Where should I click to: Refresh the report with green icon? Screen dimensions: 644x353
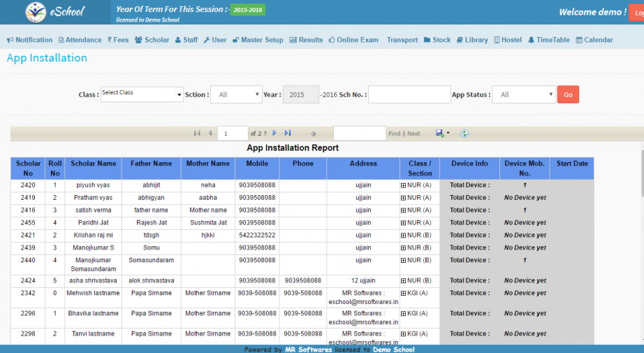pyautogui.click(x=464, y=133)
